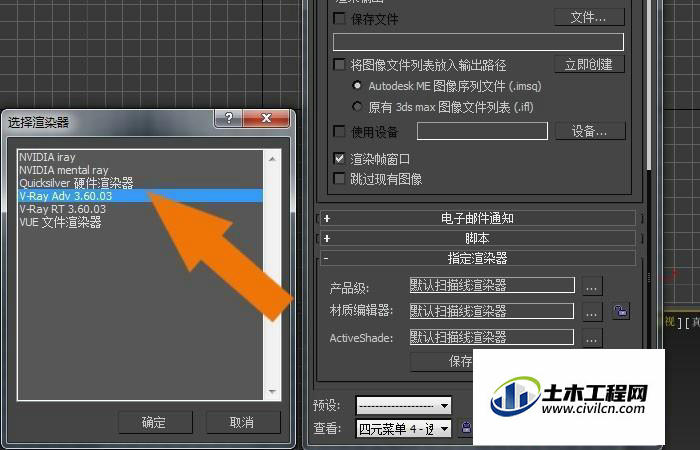Screen dimensions: 700x450
Task: Click the 立即创建 button
Action: coord(589,65)
